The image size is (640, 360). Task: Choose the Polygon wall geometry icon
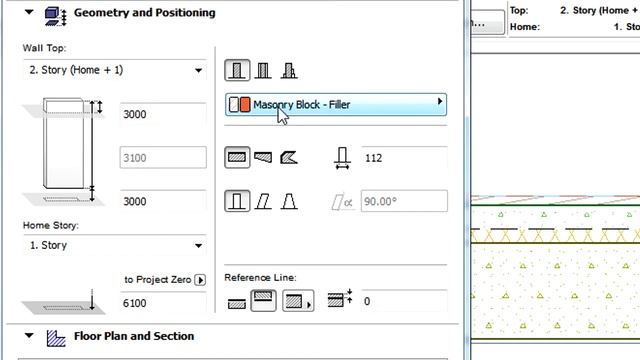[289, 157]
